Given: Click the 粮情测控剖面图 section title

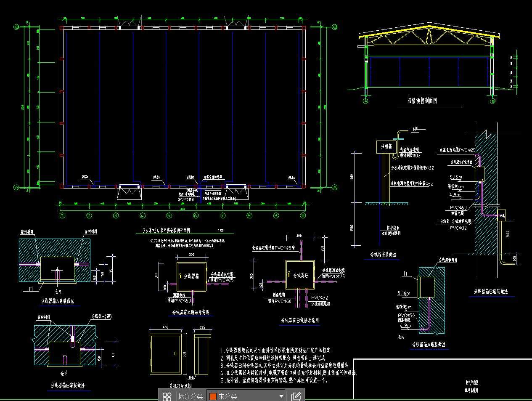Looking at the screenshot, I should pyautogui.click(x=422, y=101).
